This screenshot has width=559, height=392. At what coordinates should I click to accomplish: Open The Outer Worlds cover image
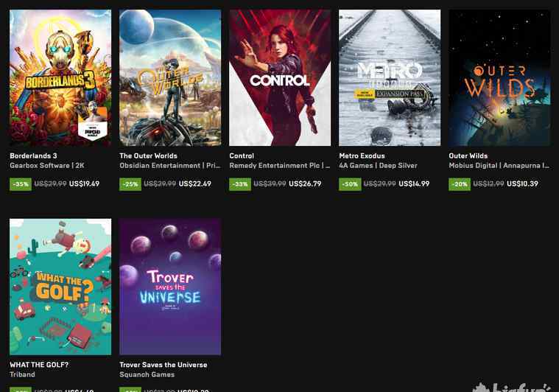[170, 78]
